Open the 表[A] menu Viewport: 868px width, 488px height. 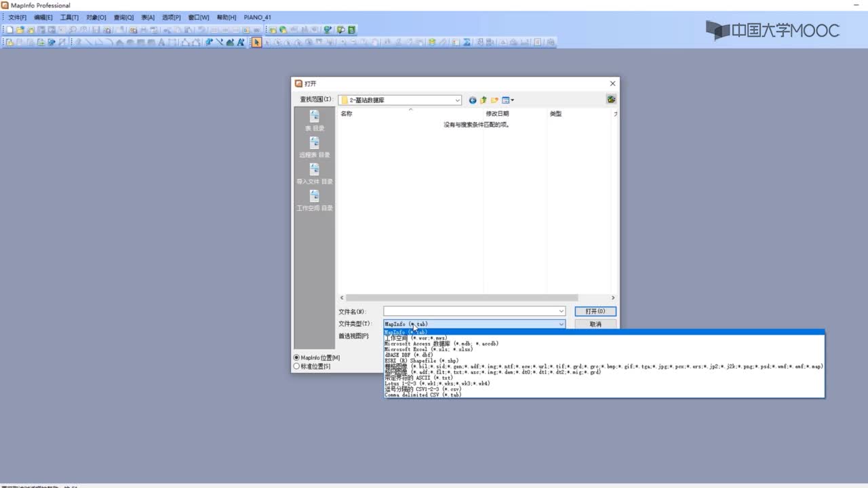pyautogui.click(x=148, y=17)
